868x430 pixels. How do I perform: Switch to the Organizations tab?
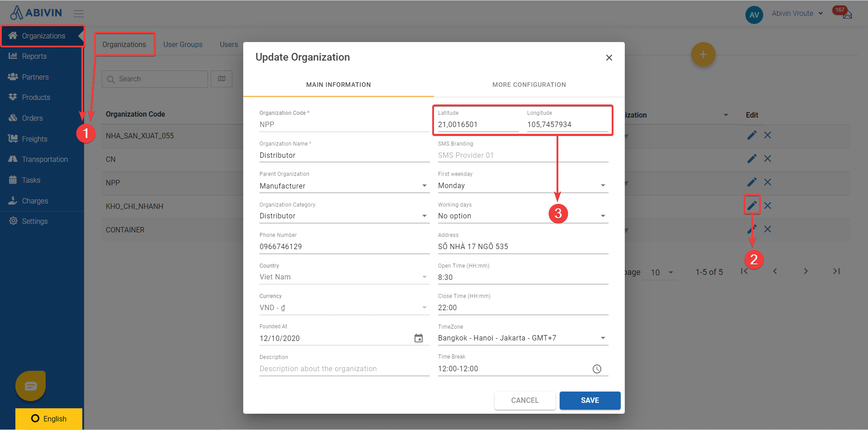tap(124, 44)
